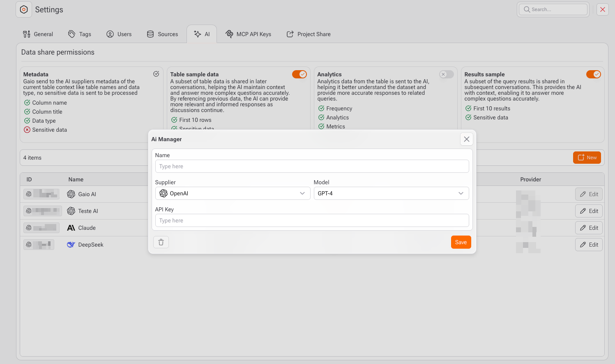Go to the Project Share tab
Viewport: 615px width, 364px height.
click(309, 34)
